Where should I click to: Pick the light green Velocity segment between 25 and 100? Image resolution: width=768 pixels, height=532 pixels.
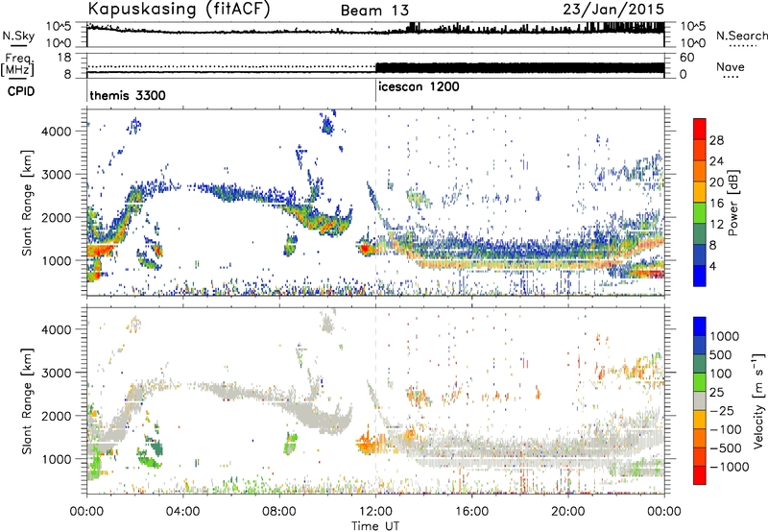pos(700,382)
